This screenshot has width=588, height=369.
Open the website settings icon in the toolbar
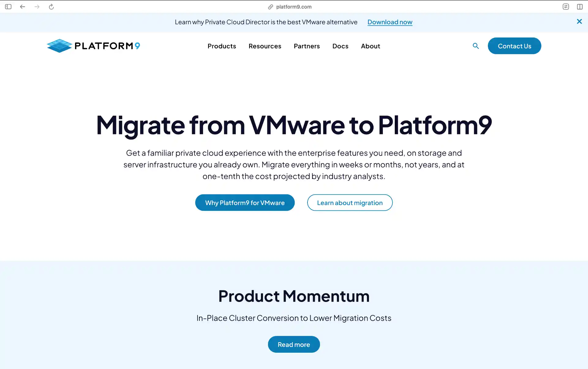(566, 6)
